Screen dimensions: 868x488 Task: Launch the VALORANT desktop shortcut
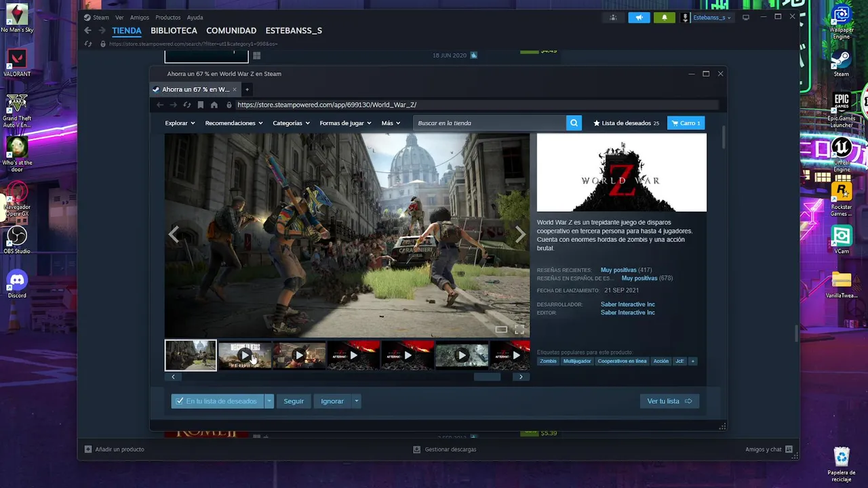(17, 62)
